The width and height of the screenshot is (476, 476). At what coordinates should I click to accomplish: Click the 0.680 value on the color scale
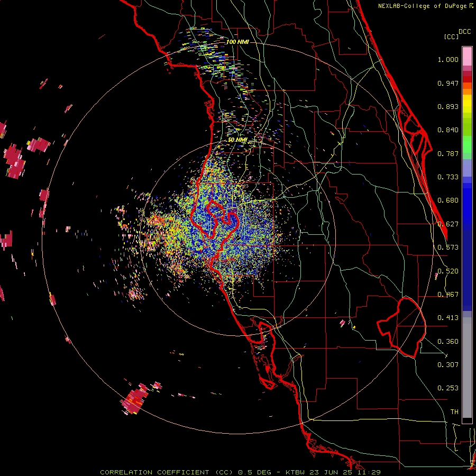(448, 200)
